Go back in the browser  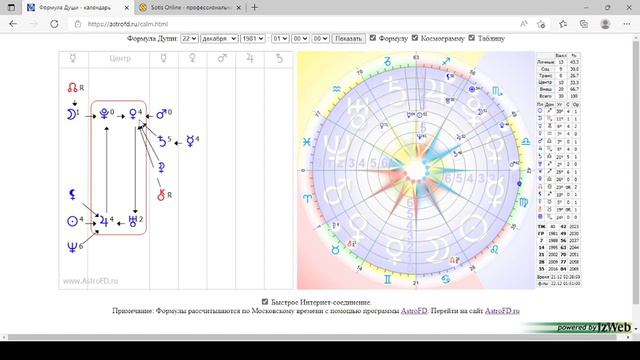[13, 24]
